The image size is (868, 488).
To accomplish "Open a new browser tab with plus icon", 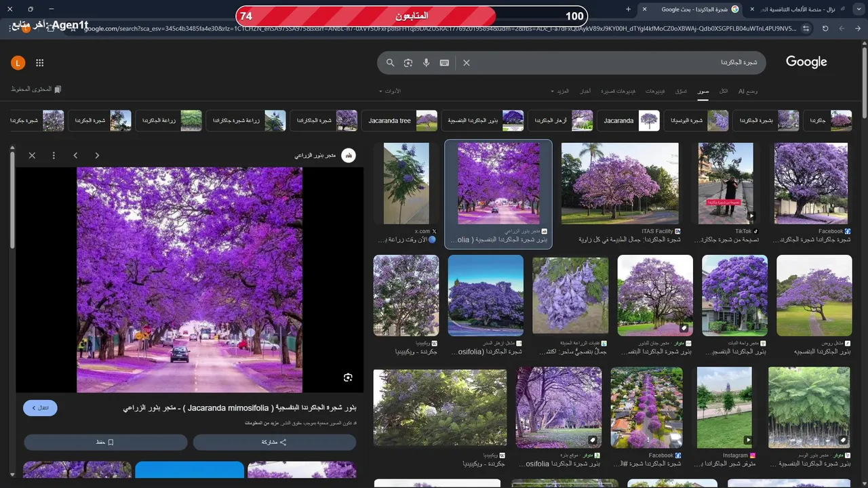I will pyautogui.click(x=628, y=9).
